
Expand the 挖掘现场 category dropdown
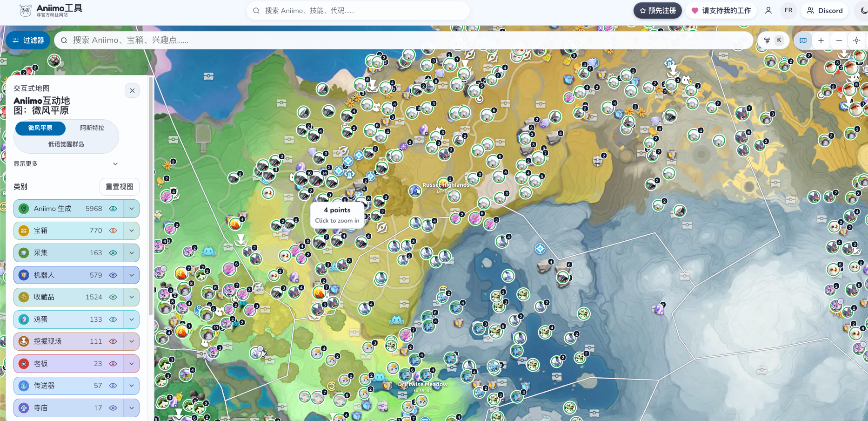pyautogui.click(x=132, y=341)
